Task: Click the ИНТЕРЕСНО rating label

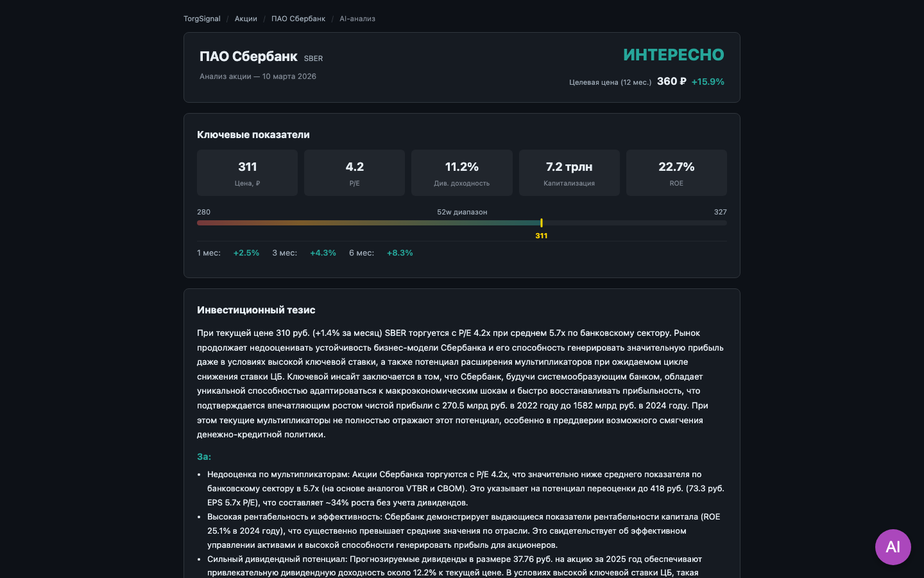Action: (x=673, y=55)
